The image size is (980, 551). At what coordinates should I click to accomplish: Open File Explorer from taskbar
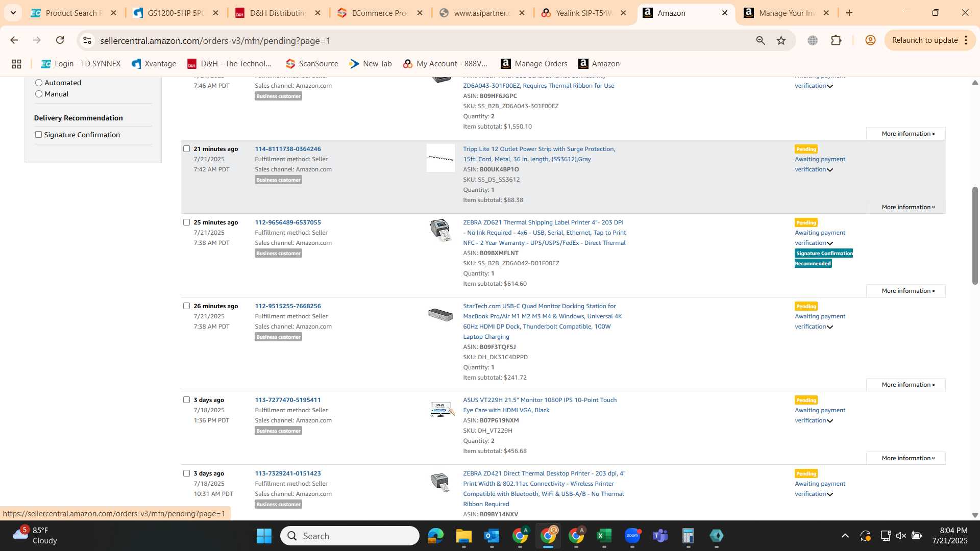point(463,536)
